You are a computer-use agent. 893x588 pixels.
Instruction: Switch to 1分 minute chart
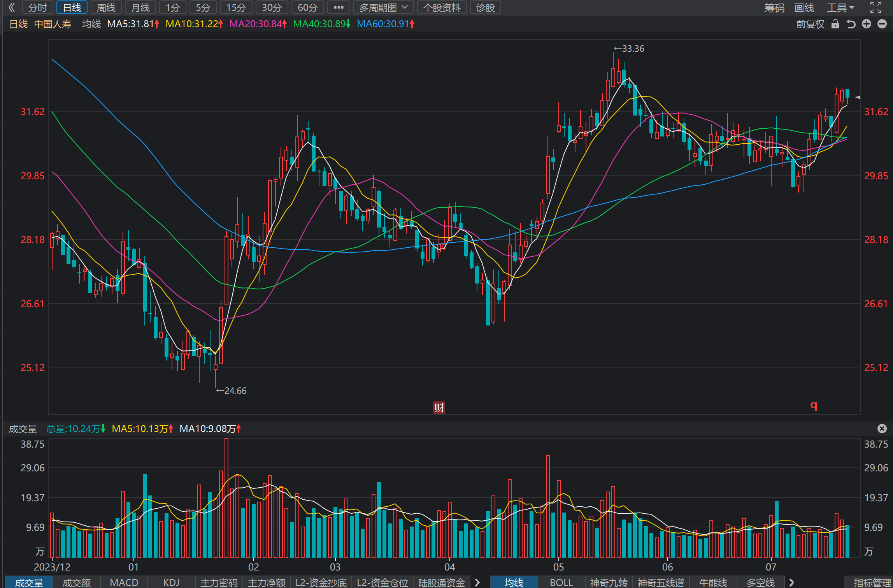(x=173, y=7)
